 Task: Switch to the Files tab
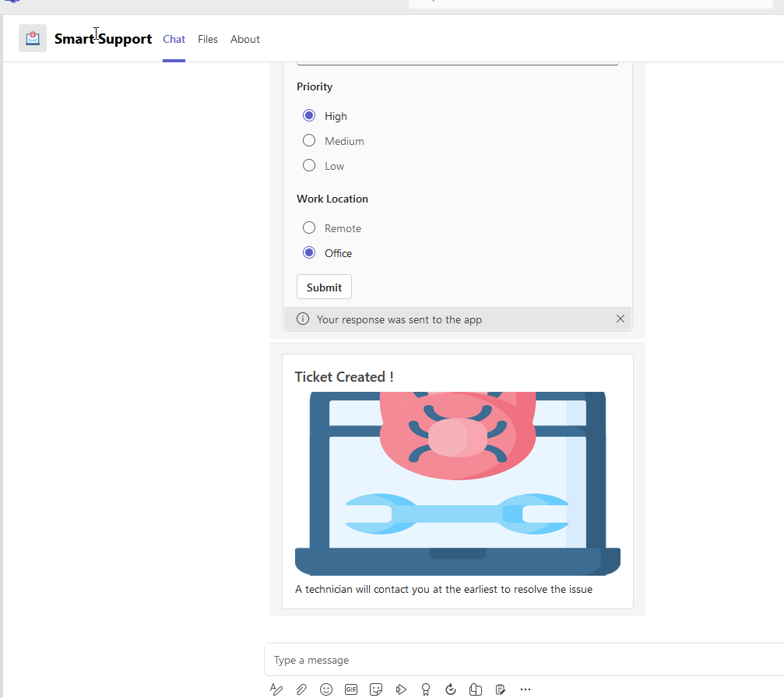(x=208, y=39)
